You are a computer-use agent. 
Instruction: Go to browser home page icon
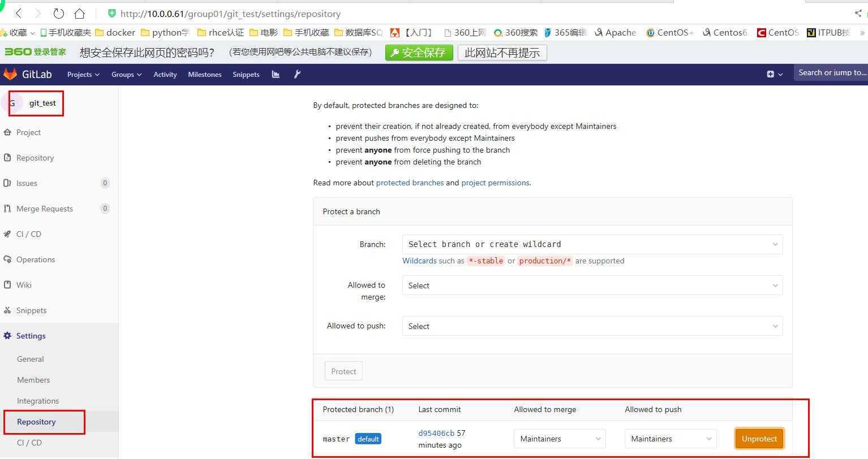click(80, 13)
